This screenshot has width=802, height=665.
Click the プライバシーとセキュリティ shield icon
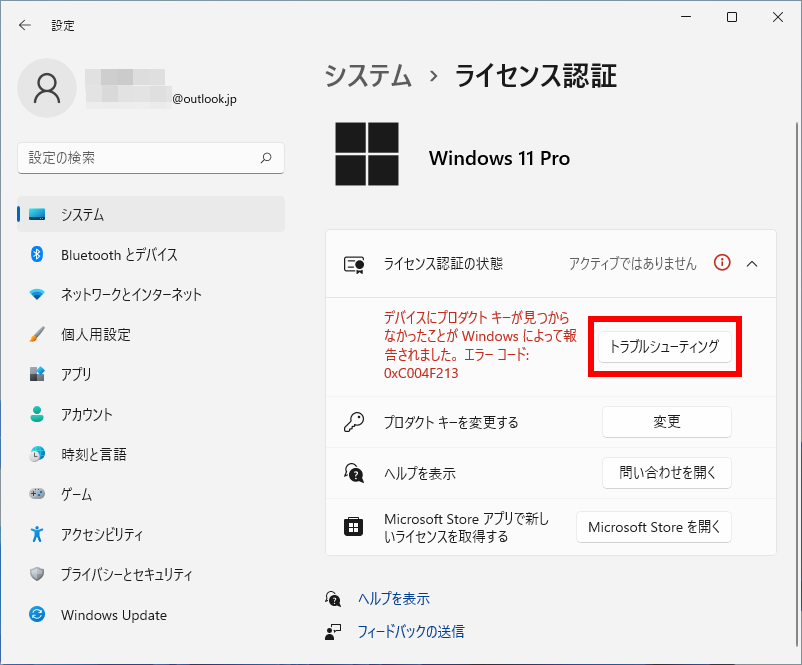tap(37, 574)
